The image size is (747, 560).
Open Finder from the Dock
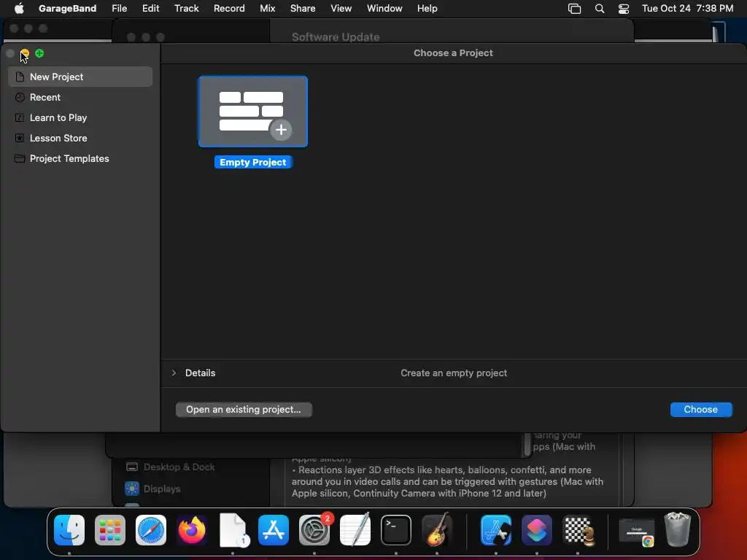click(69, 529)
